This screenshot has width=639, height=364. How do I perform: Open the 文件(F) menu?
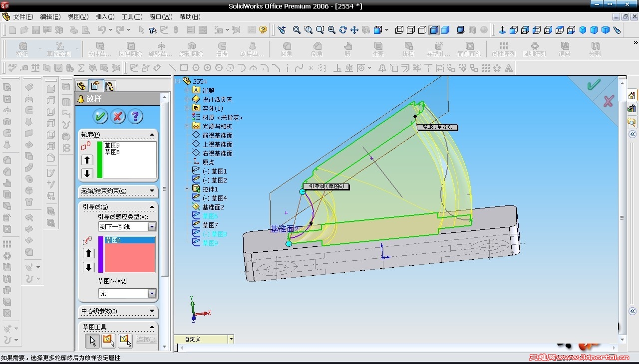tap(23, 17)
